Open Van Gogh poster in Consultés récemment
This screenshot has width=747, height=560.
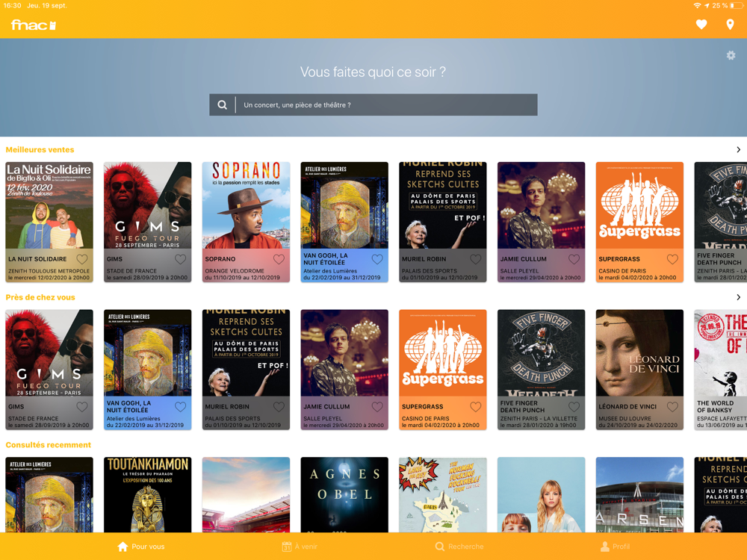49,495
